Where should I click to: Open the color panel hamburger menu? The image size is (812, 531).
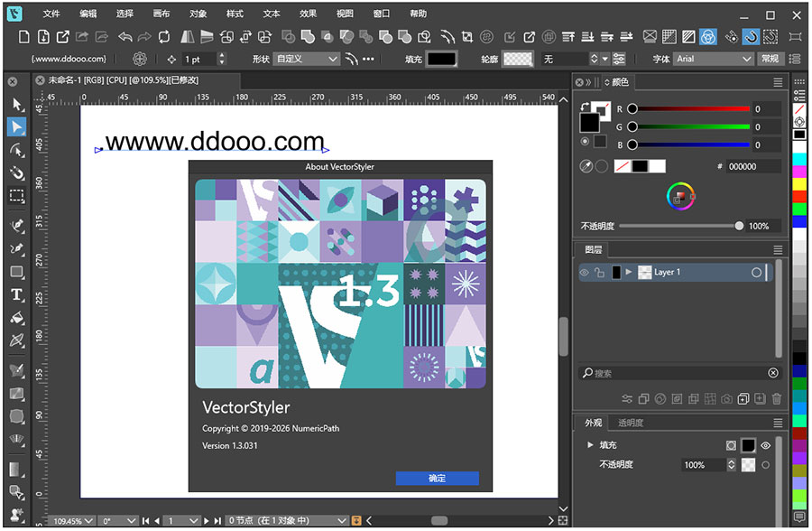tap(778, 82)
